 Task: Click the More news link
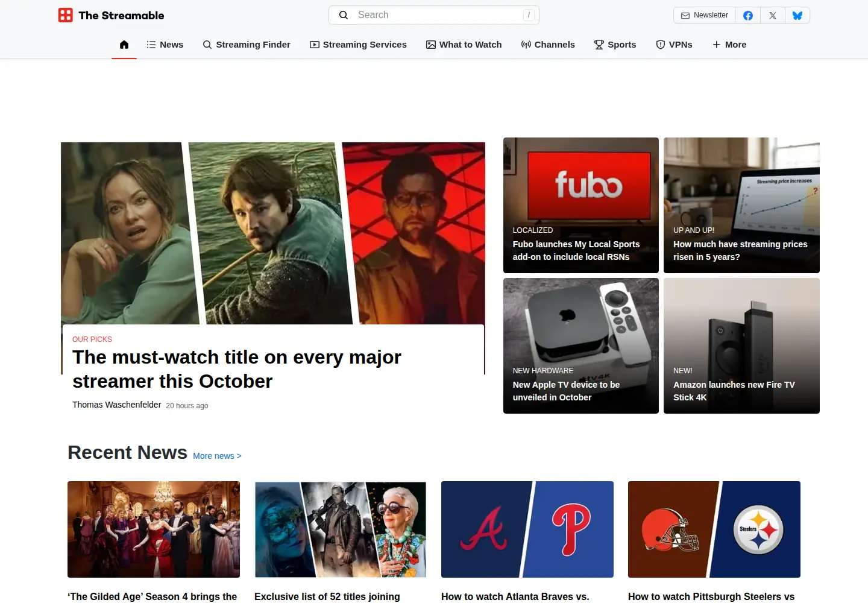[x=217, y=456]
